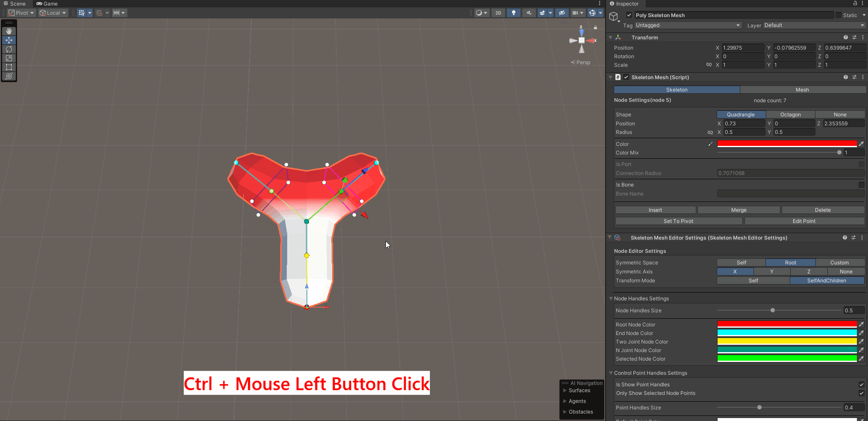Toggle the Static checkbox
The image size is (868, 421).
[x=839, y=15]
